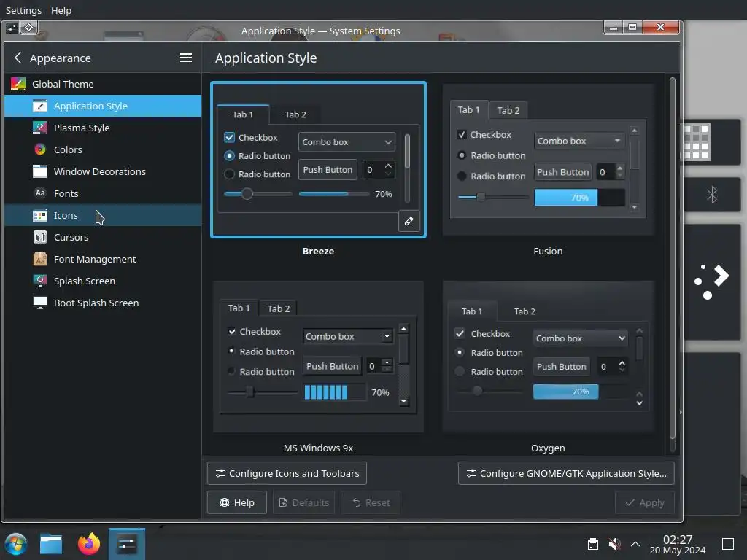Screen dimensions: 747x560
Task: Open the start menu from taskbar
Action: (16, 544)
